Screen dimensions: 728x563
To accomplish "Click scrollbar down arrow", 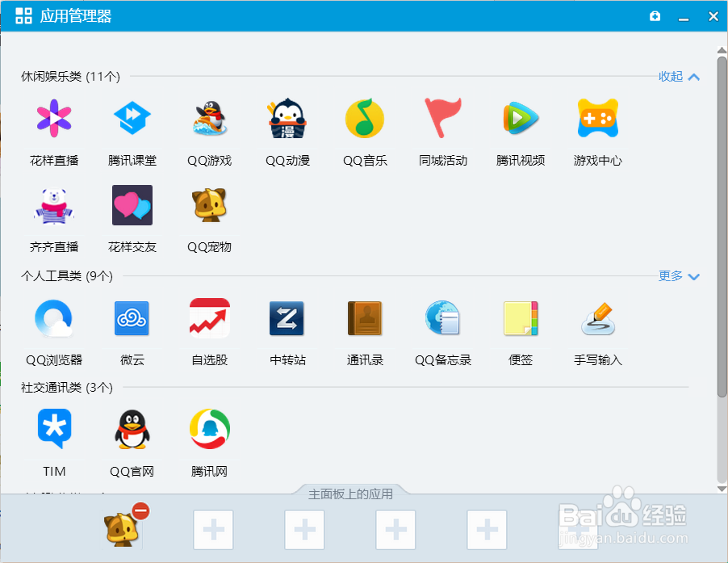I will coord(722,489).
